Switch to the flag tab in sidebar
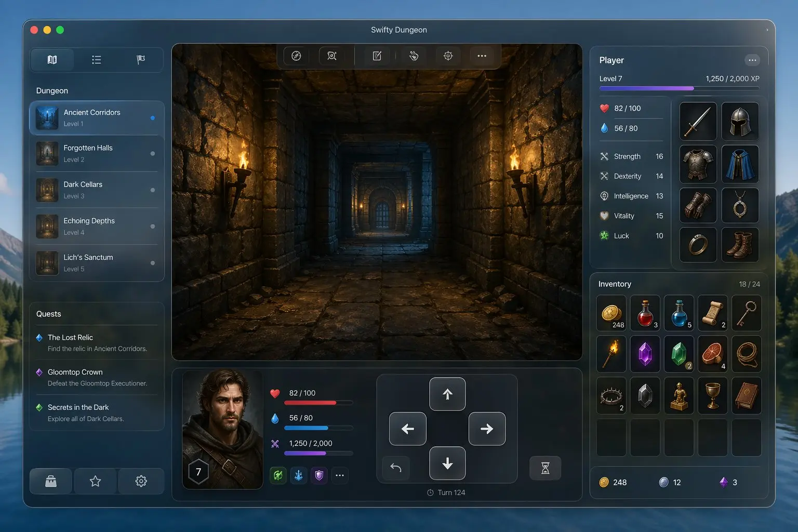The image size is (798, 532). pyautogui.click(x=140, y=60)
